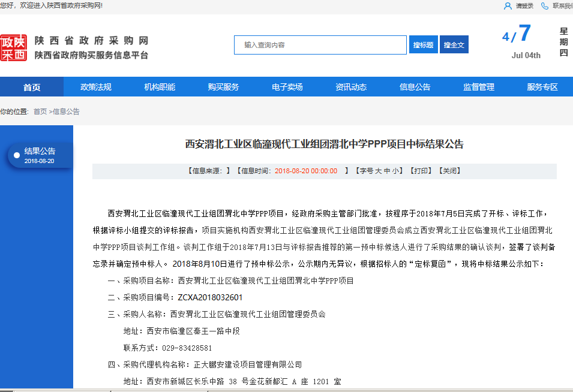This screenshot has width=573, height=392.
Task: Open the 电子卖场 navigation item
Action: click(x=287, y=87)
